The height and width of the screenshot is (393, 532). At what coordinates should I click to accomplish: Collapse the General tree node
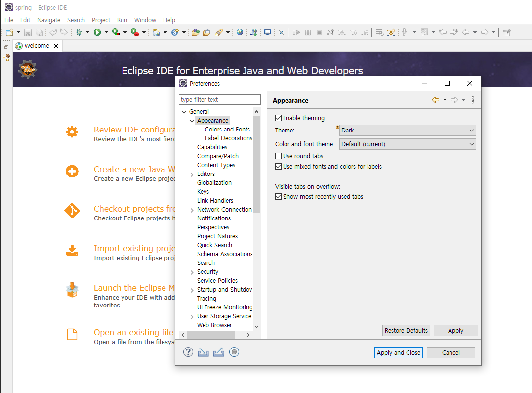[184, 112]
